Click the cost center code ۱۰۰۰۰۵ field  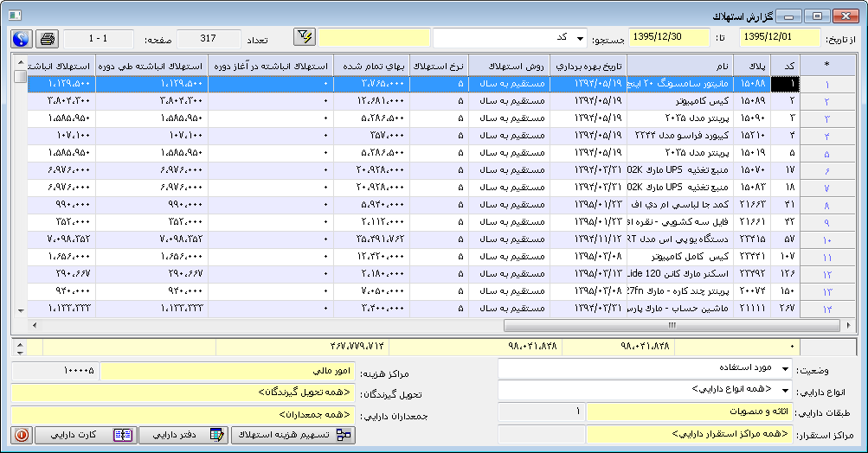coord(55,371)
